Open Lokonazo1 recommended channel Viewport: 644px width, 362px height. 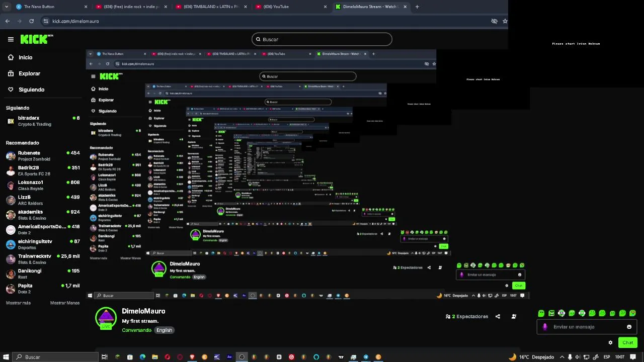tap(43, 185)
